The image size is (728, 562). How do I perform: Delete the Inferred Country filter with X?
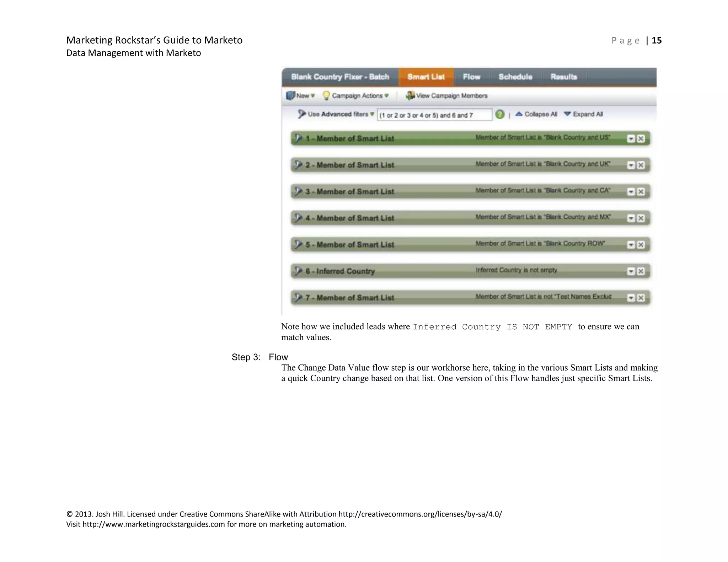coord(641,271)
